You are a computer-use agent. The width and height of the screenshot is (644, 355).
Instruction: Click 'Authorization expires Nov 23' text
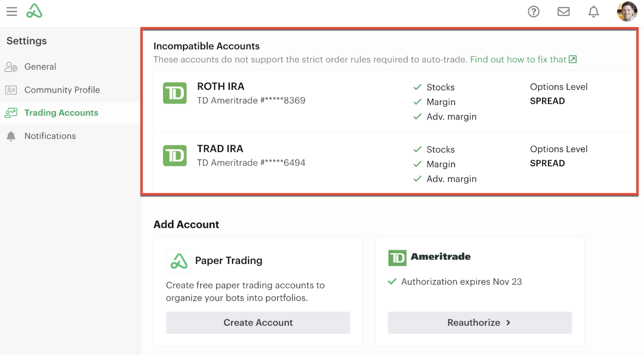click(x=462, y=282)
